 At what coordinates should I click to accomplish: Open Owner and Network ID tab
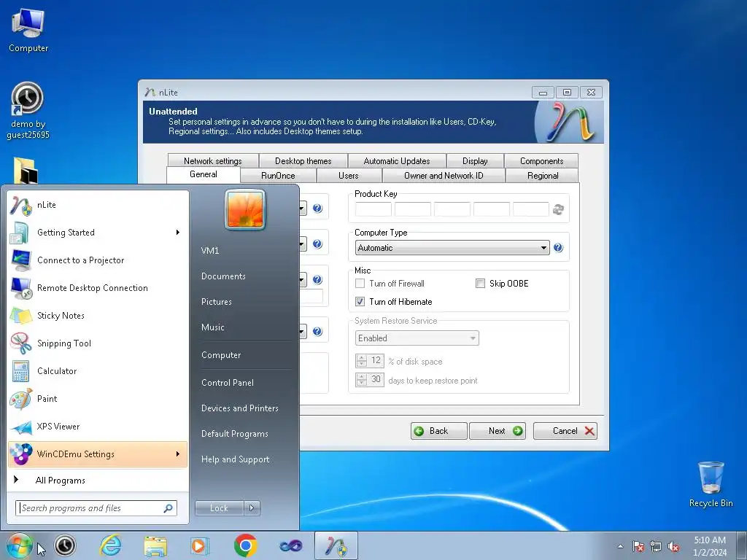pyautogui.click(x=444, y=175)
